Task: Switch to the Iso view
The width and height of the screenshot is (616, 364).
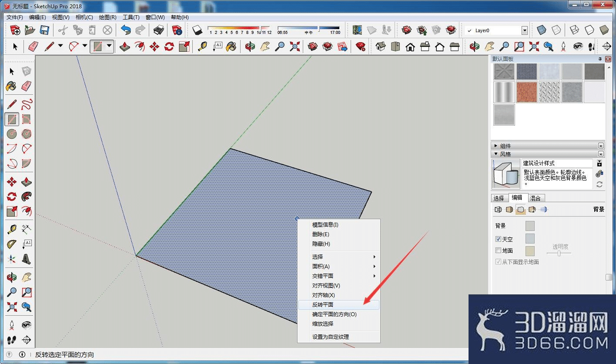Action: coord(381,46)
